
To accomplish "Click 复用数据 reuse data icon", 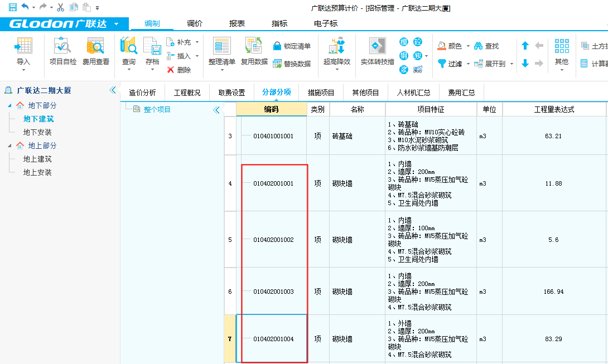I will tap(254, 46).
